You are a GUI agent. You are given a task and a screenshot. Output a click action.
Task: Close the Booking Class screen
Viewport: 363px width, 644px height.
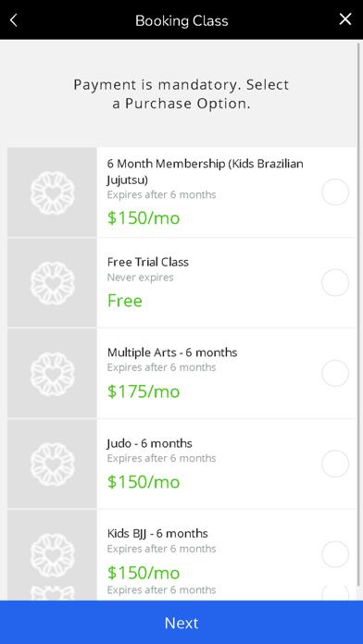(344, 19)
